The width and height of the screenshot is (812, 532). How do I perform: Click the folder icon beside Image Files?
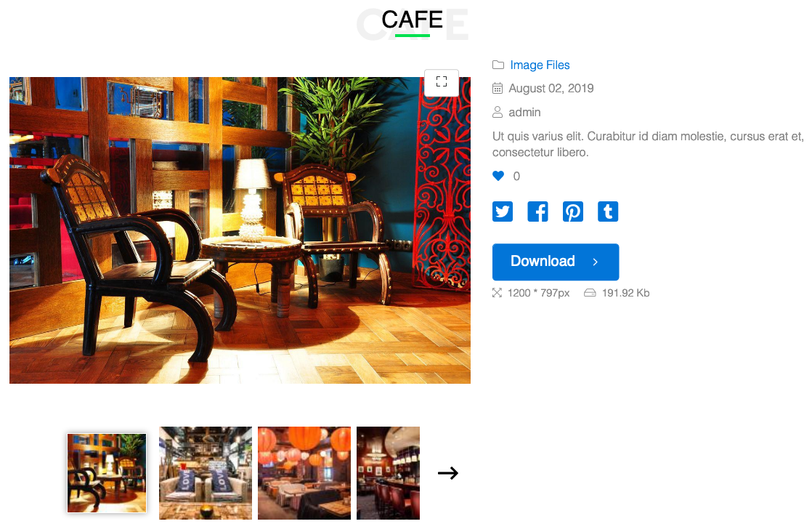(x=498, y=65)
